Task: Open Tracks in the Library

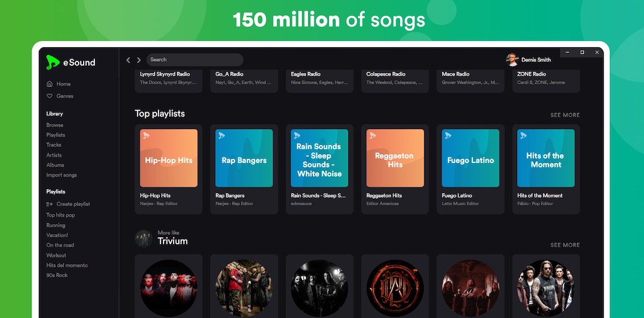Action: pyautogui.click(x=54, y=145)
